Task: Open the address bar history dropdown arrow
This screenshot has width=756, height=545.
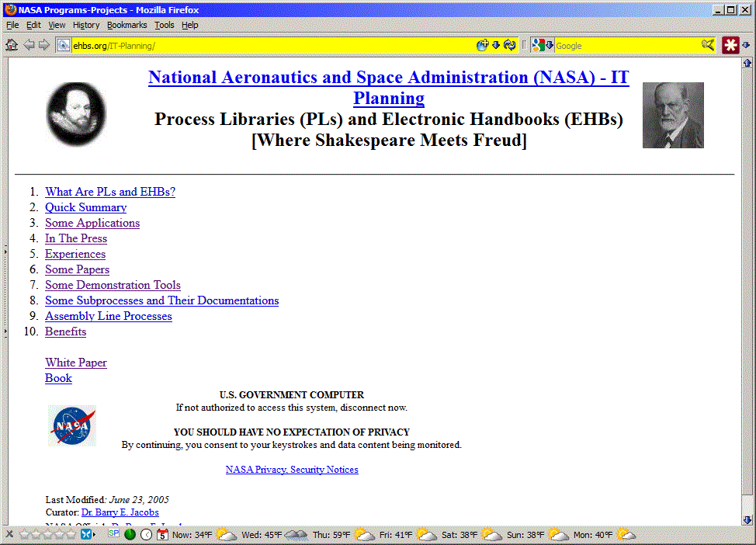Action: (496, 45)
